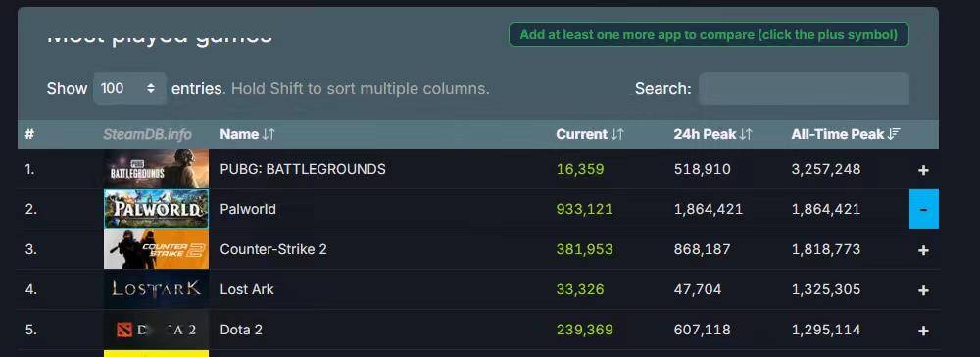This screenshot has width=980, height=357.
Task: Open the Dota 2 game thumbnail
Action: coord(156,329)
